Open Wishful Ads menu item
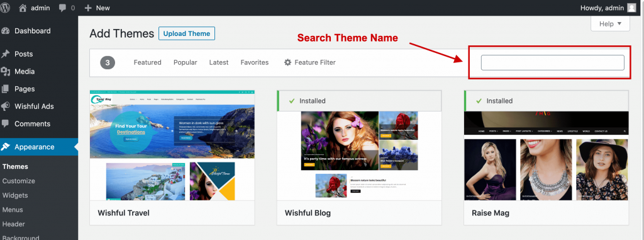 pos(34,106)
